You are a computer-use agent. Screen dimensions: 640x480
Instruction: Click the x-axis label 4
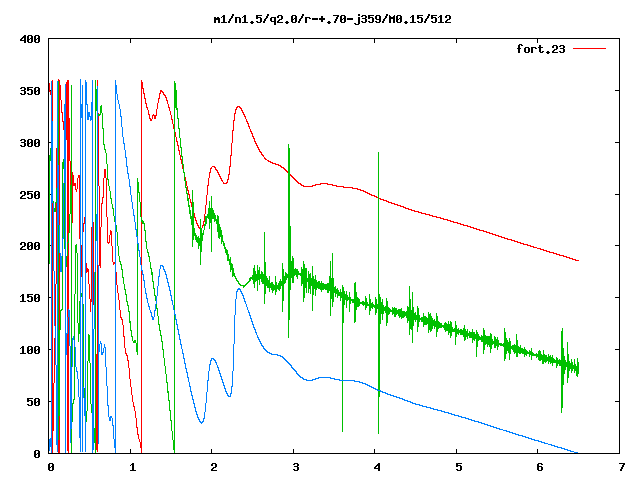377,467
